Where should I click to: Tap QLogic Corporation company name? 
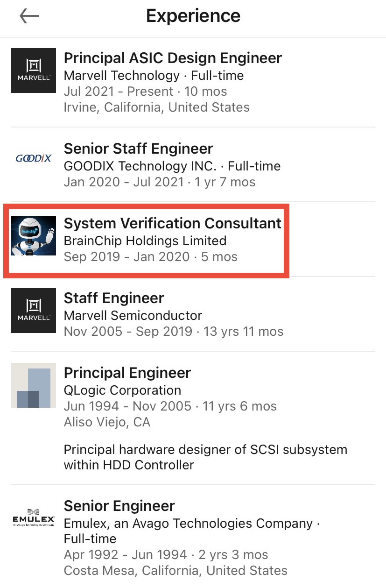pos(122,390)
